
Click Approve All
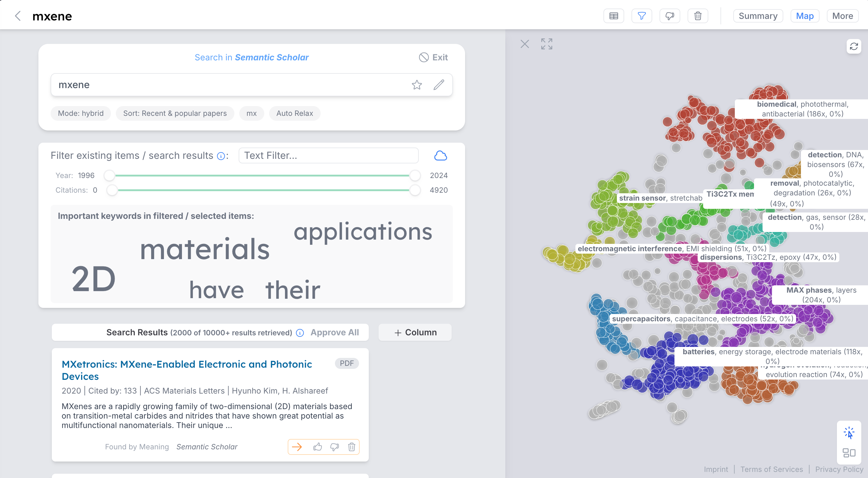[x=335, y=332]
